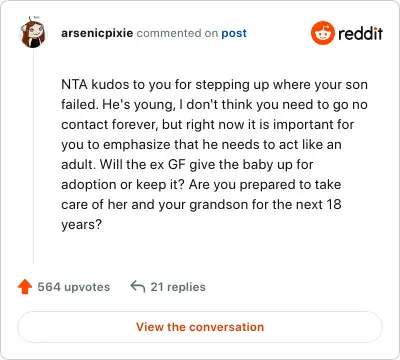Viewport: 400px width, 360px height.
Task: Click the final word "years?" in comment
Action: pos(81,225)
